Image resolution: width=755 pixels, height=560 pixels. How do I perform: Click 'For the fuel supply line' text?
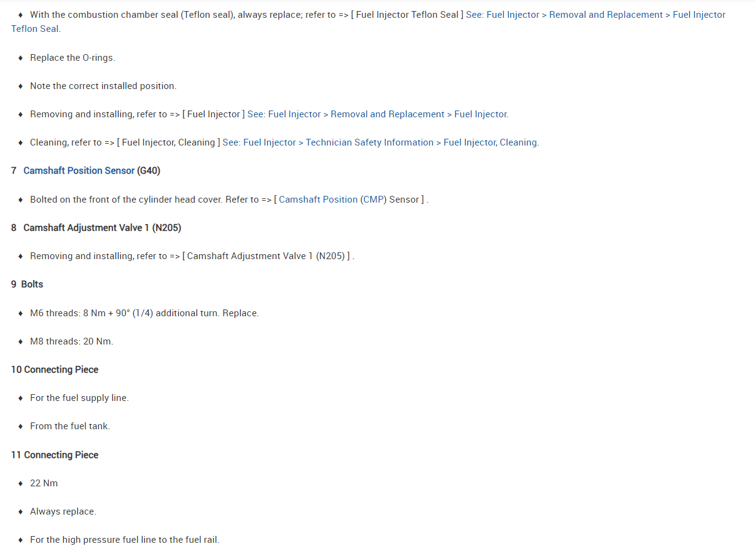[x=79, y=398]
